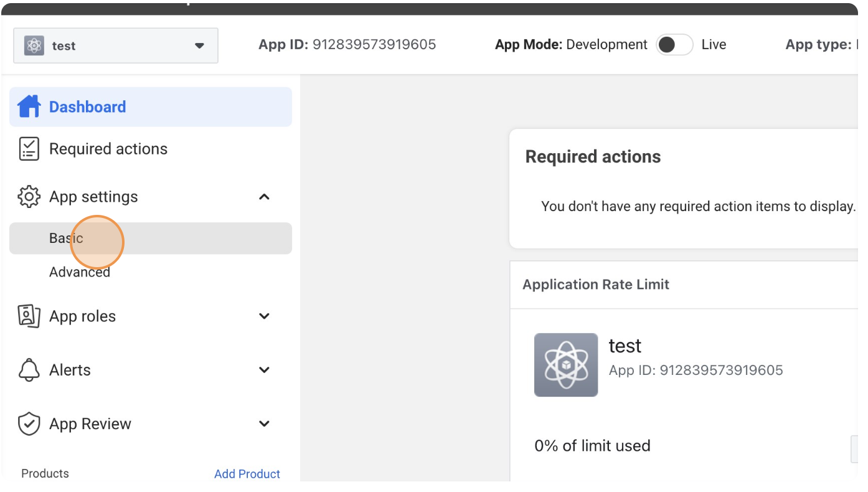Viewport: 868px width, 492px height.
Task: Open the test app selector dropdown
Action: (116, 45)
